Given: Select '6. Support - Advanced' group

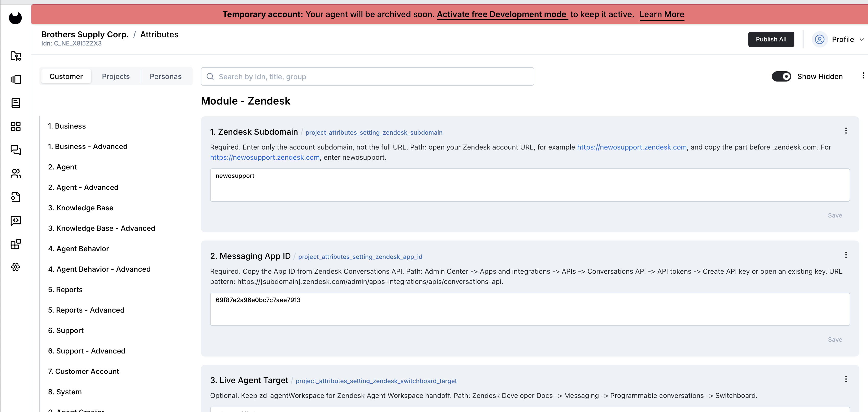Looking at the screenshot, I should tap(87, 351).
